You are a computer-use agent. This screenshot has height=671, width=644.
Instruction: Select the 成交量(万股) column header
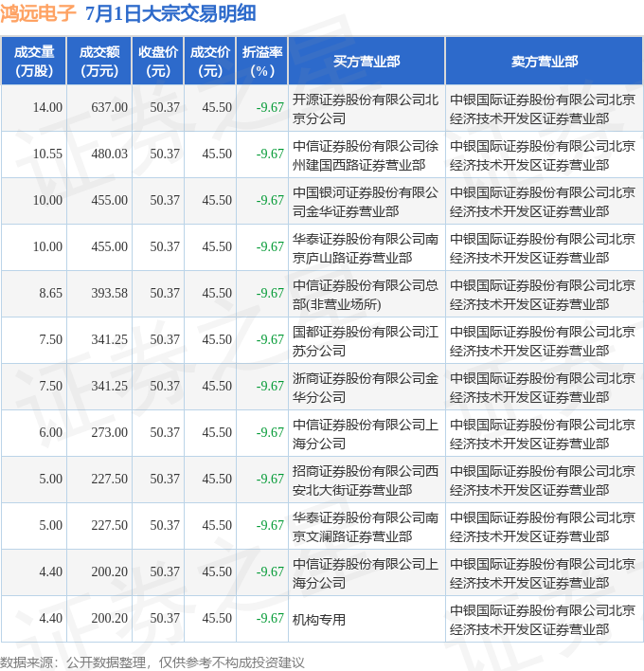click(34, 62)
